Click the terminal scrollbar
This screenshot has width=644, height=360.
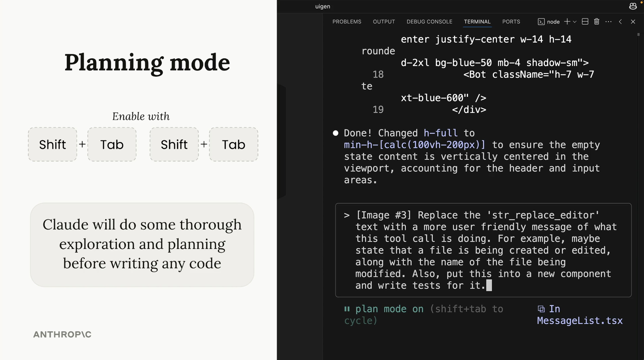(638, 34)
